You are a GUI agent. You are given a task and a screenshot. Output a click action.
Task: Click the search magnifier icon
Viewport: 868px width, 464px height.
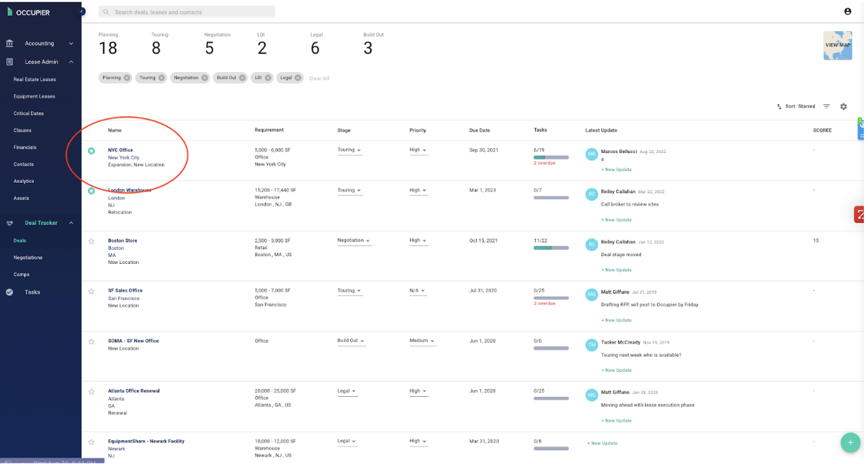[107, 12]
